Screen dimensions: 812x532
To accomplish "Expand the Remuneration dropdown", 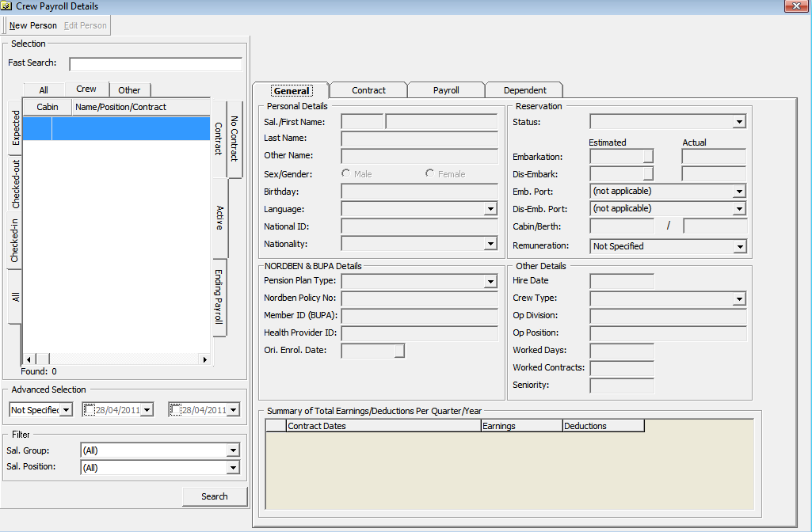I will tap(739, 246).
